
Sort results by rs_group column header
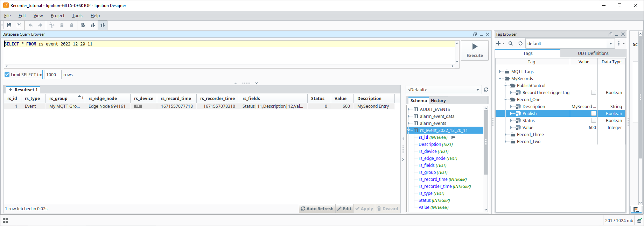65,98
